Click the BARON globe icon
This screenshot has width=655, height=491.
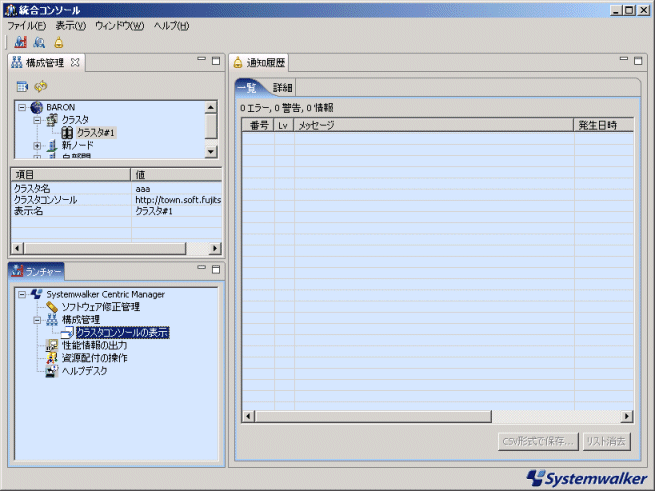tap(37, 107)
